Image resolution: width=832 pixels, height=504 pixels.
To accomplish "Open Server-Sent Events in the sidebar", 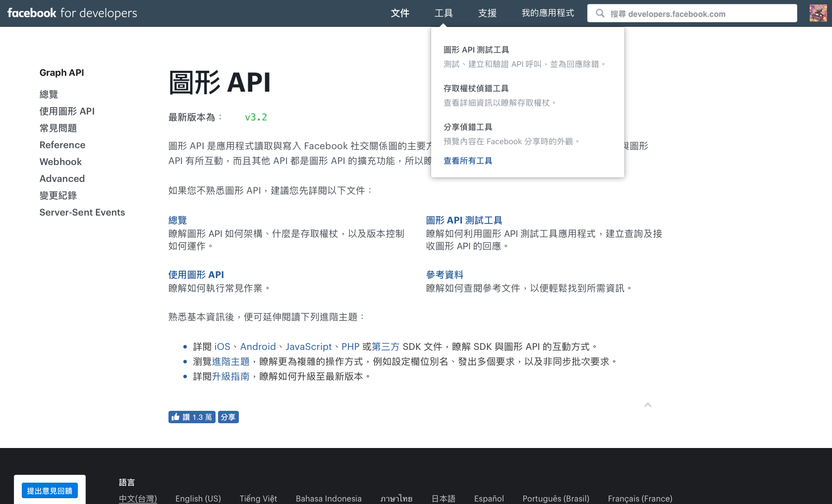I will coord(82,212).
